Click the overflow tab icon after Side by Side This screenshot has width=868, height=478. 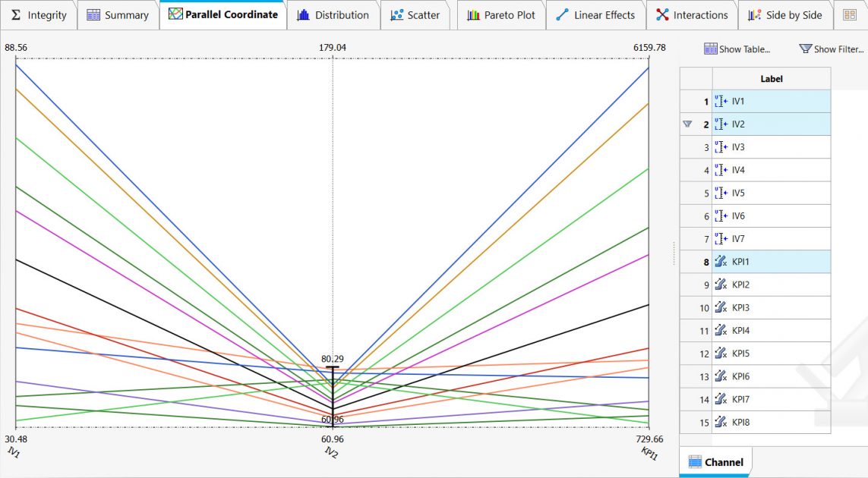click(x=850, y=15)
